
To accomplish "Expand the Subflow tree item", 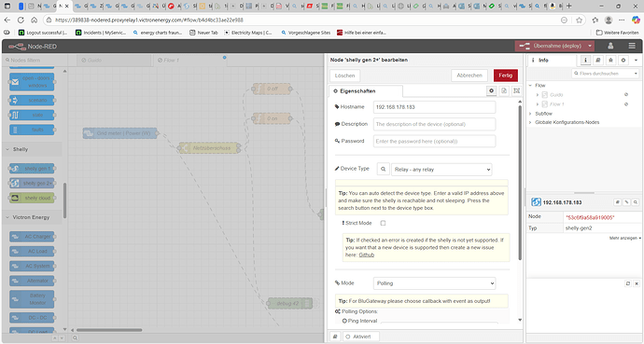I will (530, 114).
